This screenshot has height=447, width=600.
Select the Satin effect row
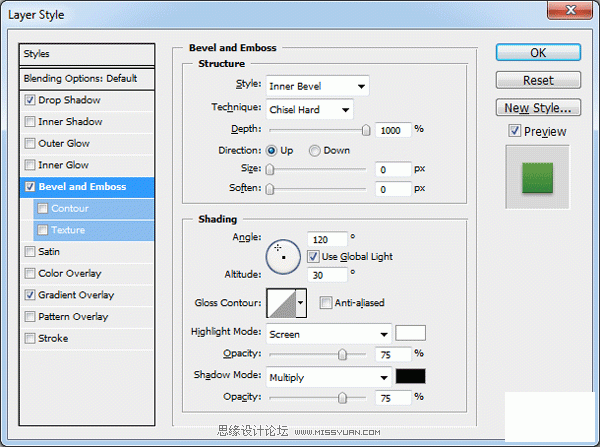point(87,252)
